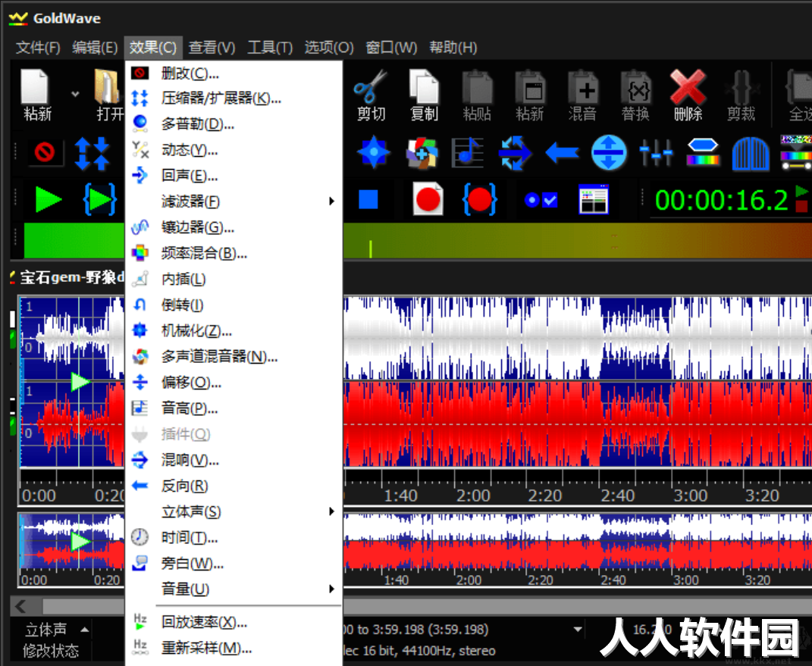Open 帮助(H) menu

pos(453,48)
